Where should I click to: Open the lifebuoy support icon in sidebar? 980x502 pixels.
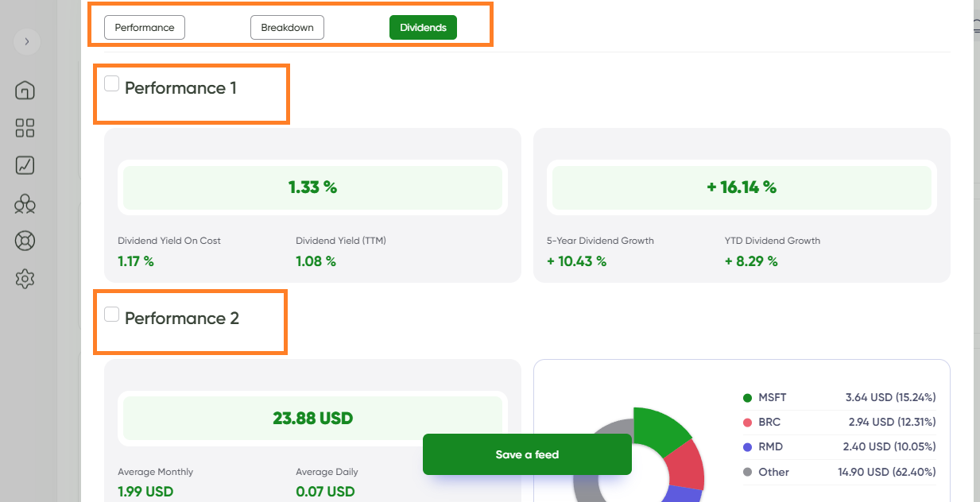pos(25,241)
